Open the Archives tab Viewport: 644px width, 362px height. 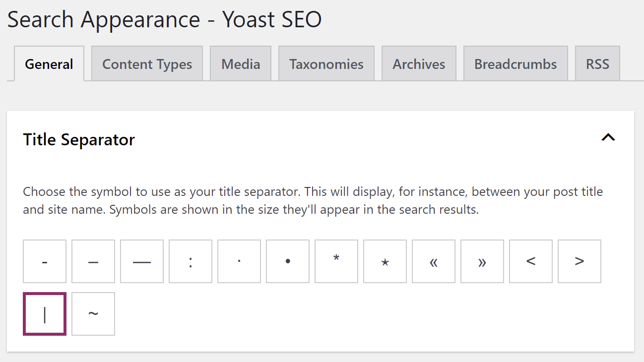tap(419, 64)
